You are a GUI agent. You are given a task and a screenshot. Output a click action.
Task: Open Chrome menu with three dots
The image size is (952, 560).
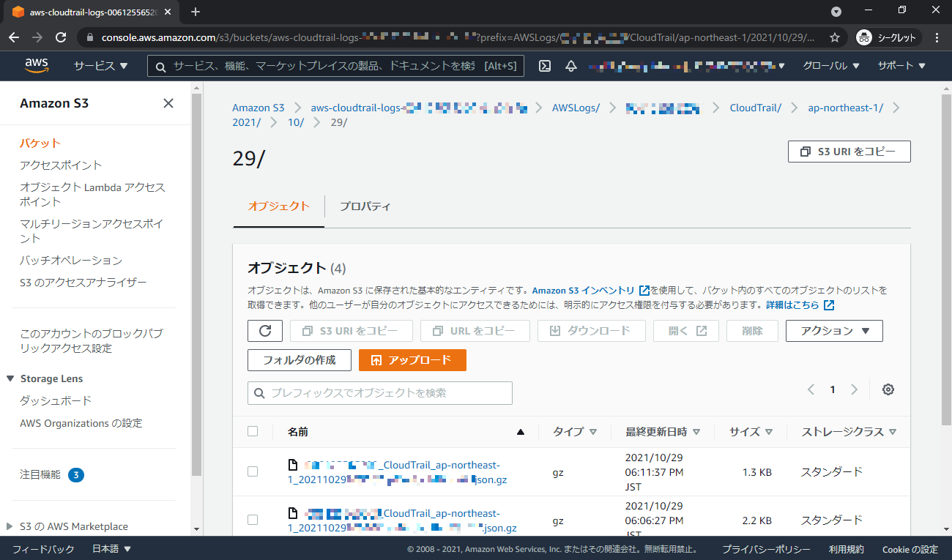[937, 37]
